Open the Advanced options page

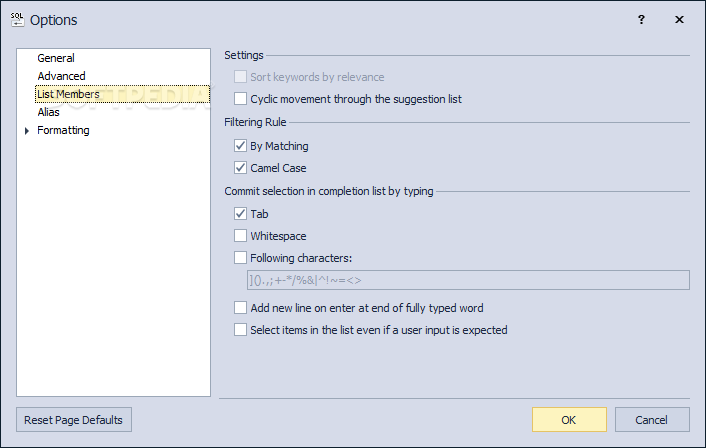click(x=61, y=76)
